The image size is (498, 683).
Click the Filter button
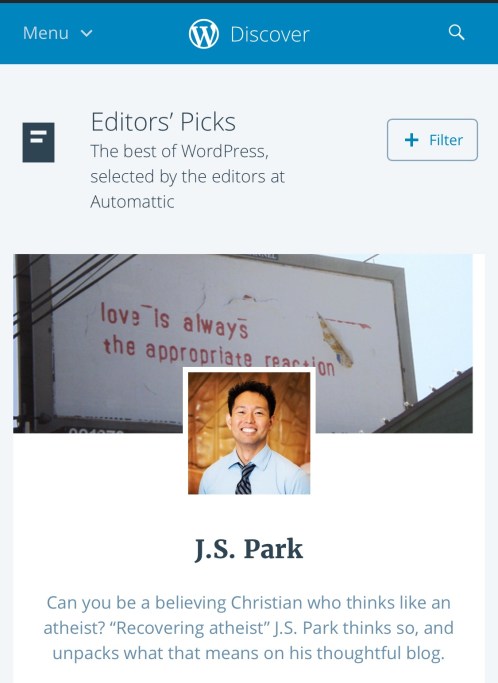[432, 140]
